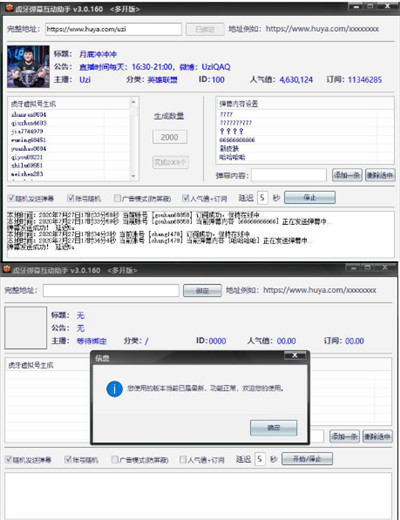Click the empty address field in the bottom window
The height and width of the screenshot is (520, 400).
(x=111, y=291)
